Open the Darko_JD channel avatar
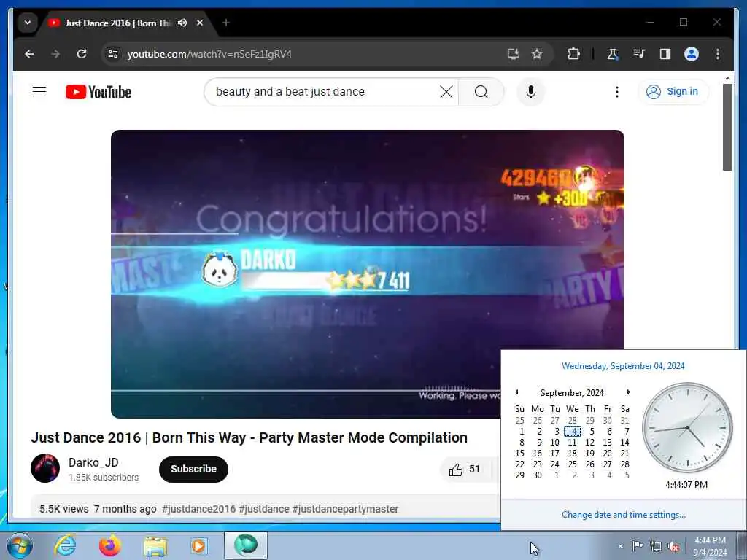747x560 pixels. tap(45, 468)
